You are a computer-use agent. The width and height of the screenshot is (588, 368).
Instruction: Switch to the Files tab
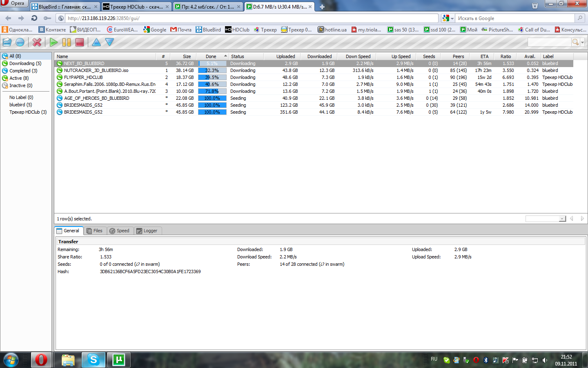tap(95, 231)
